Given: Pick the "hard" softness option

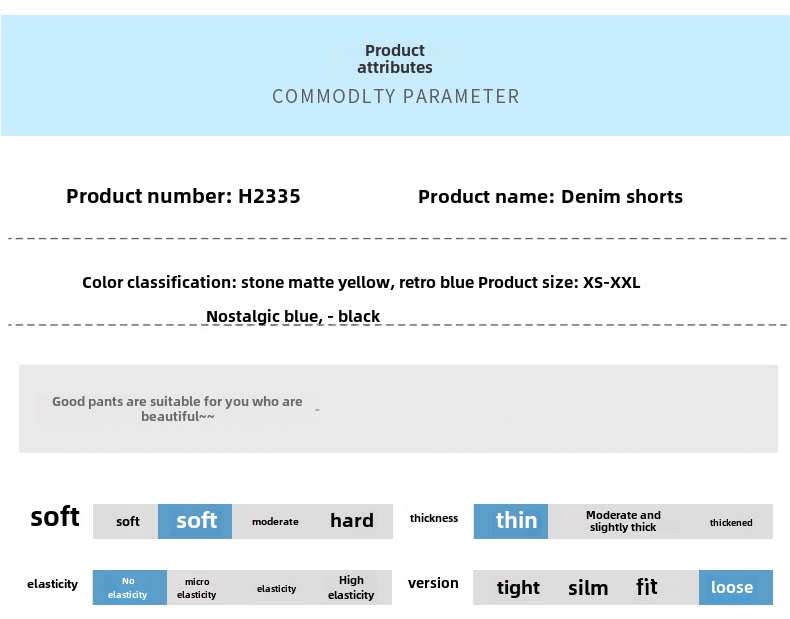Looking at the screenshot, I should [x=352, y=521].
